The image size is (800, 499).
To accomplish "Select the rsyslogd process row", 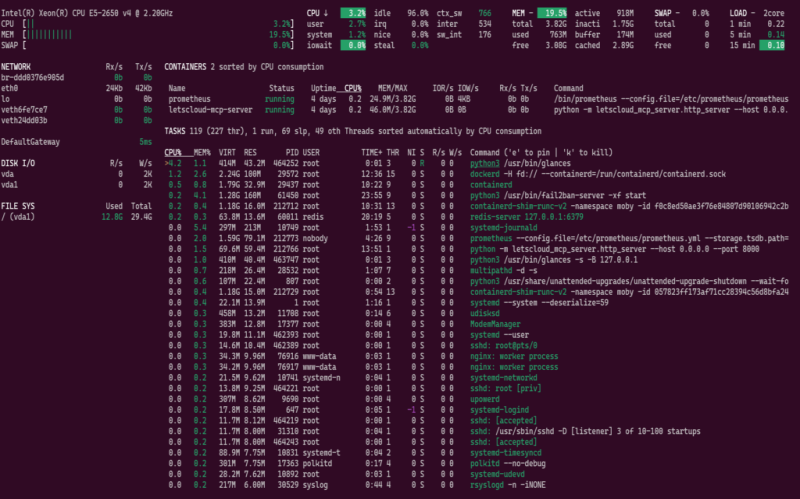I will 476,485.
